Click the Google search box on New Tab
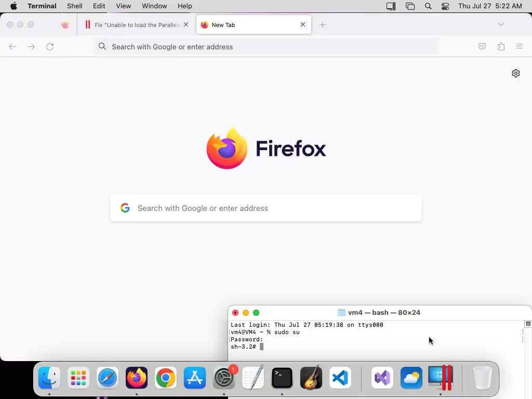This screenshot has height=399, width=532. [266, 208]
